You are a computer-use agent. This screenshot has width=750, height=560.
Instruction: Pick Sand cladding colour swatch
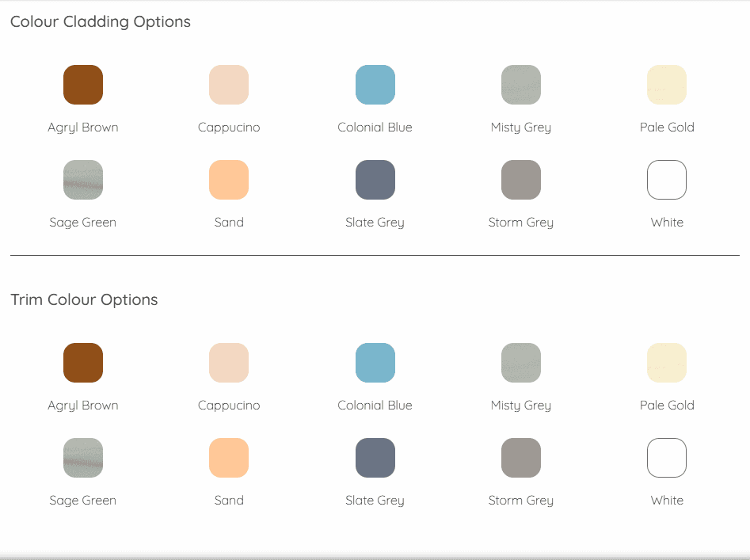click(229, 180)
